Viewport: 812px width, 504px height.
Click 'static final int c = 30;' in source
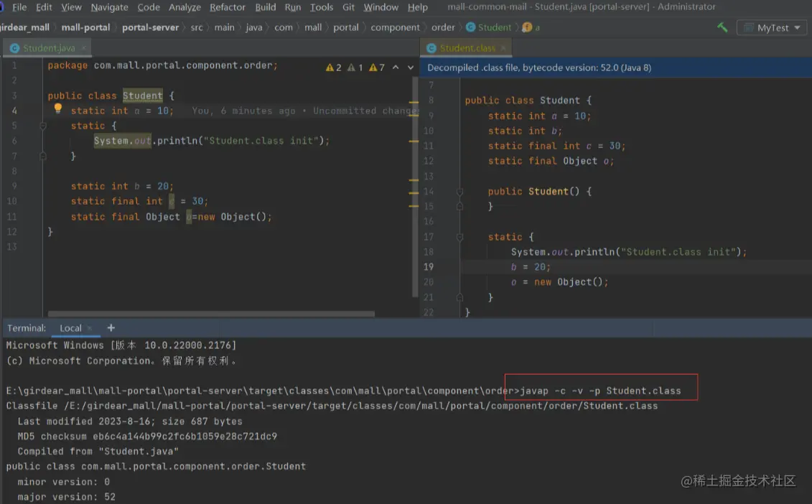(139, 202)
